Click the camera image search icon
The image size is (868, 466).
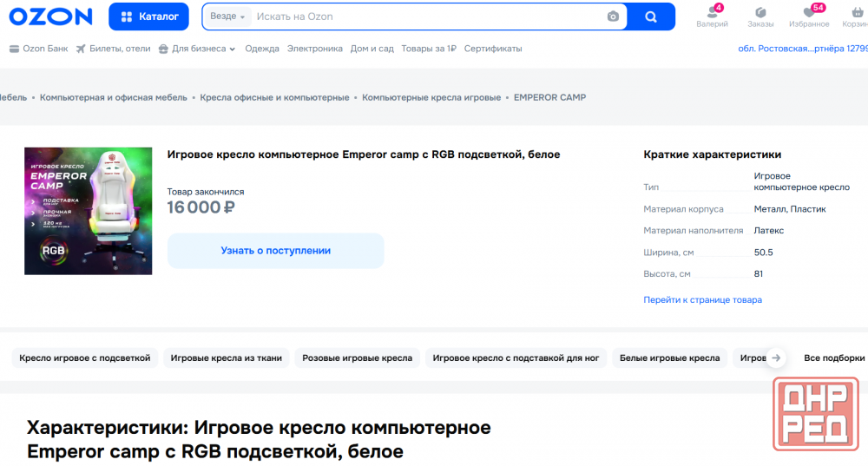point(613,16)
